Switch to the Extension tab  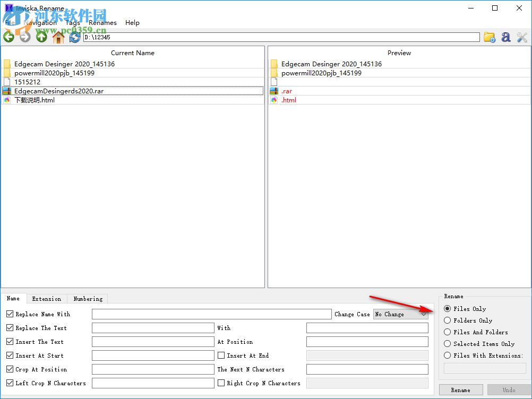point(47,299)
